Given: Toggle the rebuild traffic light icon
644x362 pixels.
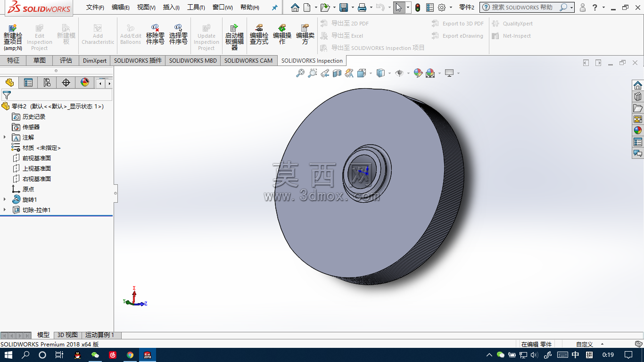Looking at the screenshot, I should (x=418, y=8).
